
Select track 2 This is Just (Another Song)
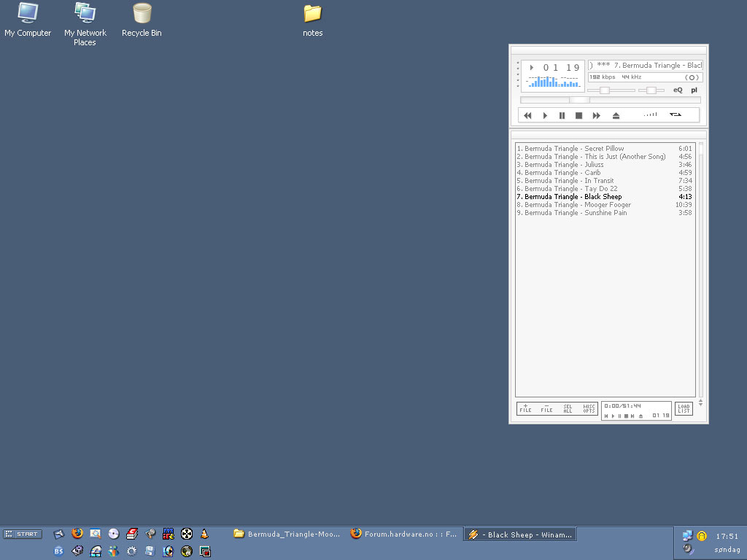pos(605,157)
